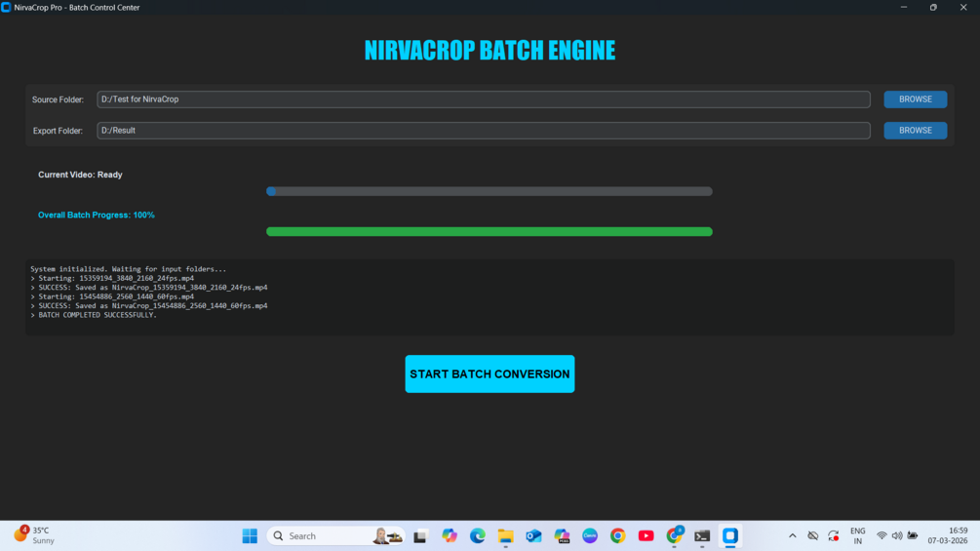Launch Copilot from the taskbar
Viewport: 980px width, 551px height.
(450, 536)
